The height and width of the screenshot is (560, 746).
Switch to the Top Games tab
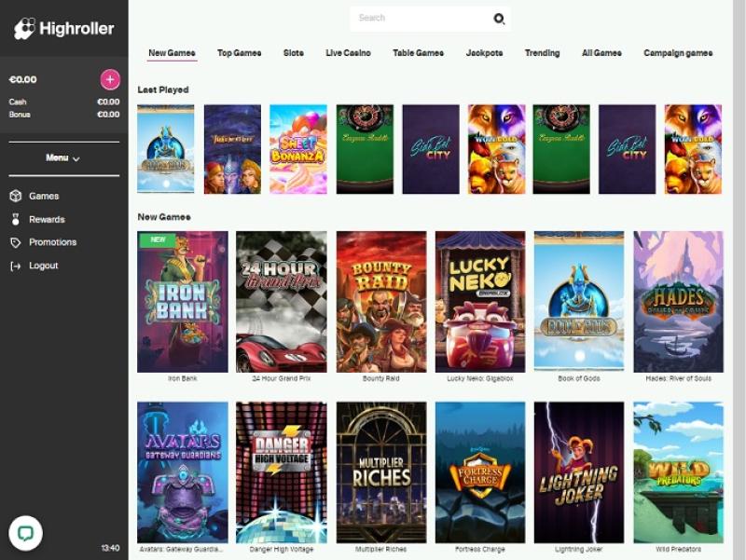coord(239,53)
